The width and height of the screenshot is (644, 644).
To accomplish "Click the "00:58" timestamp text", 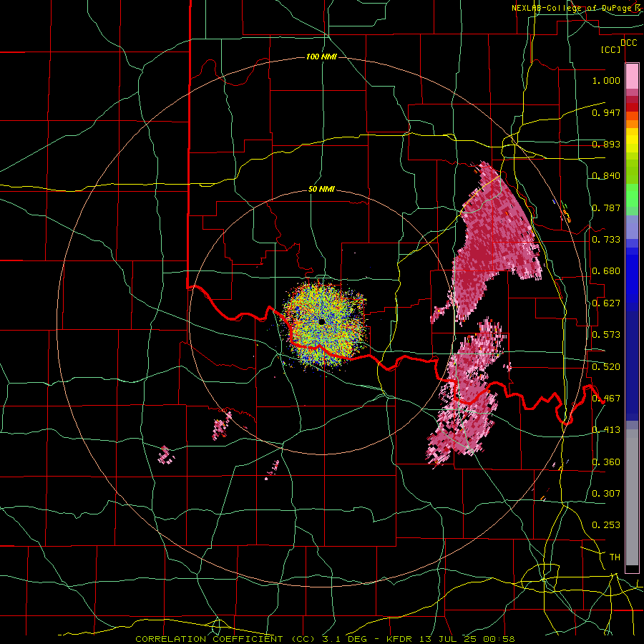I will tap(499, 639).
